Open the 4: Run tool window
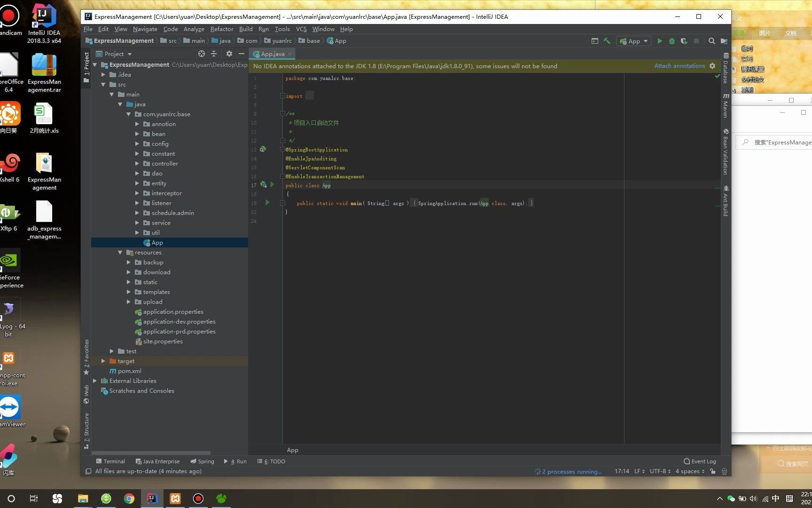This screenshot has width=812, height=508. (x=235, y=461)
